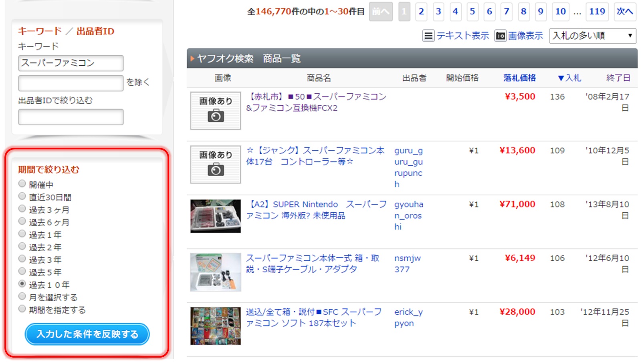Choose the 過去5年 radio button
The image size is (644, 362).
[22, 271]
